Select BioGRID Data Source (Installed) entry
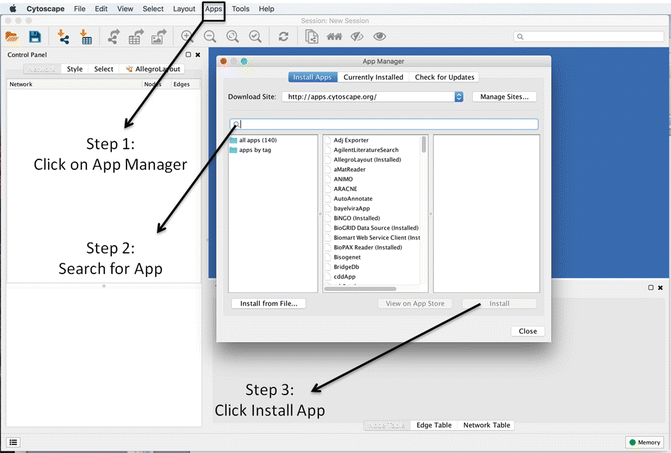Image resolution: width=671 pixels, height=453 pixels. click(376, 228)
